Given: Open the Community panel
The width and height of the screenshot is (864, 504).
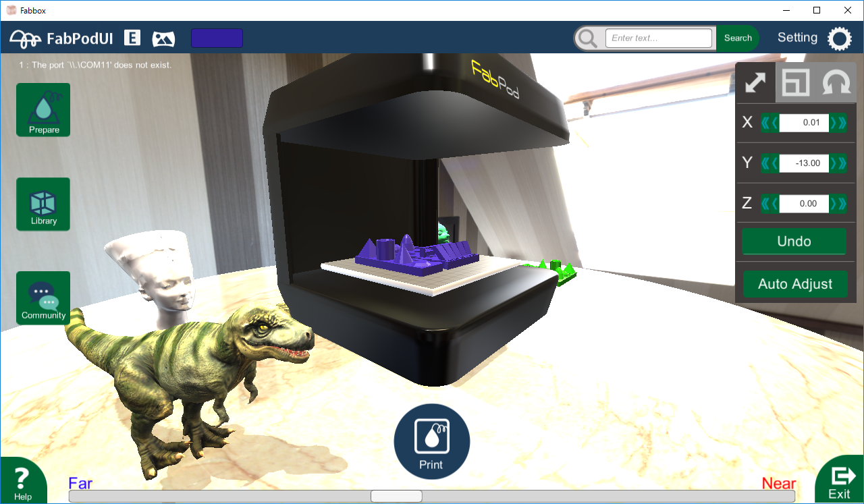Looking at the screenshot, I should pos(43,298).
